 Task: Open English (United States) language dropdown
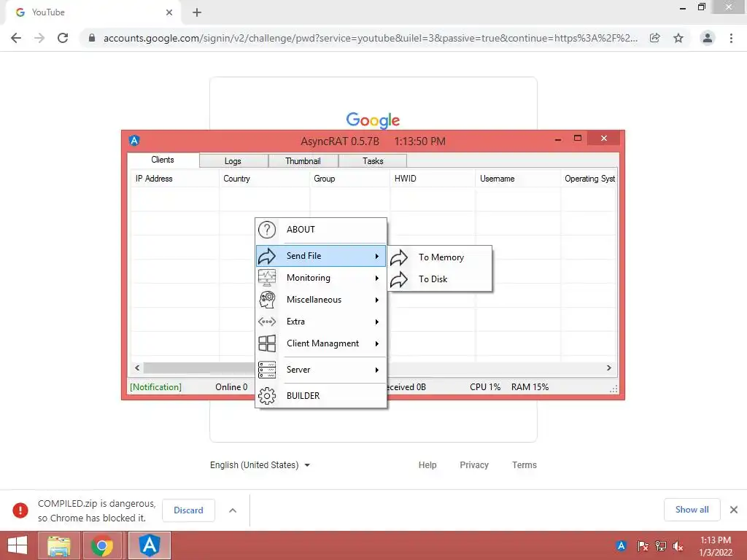(x=260, y=465)
